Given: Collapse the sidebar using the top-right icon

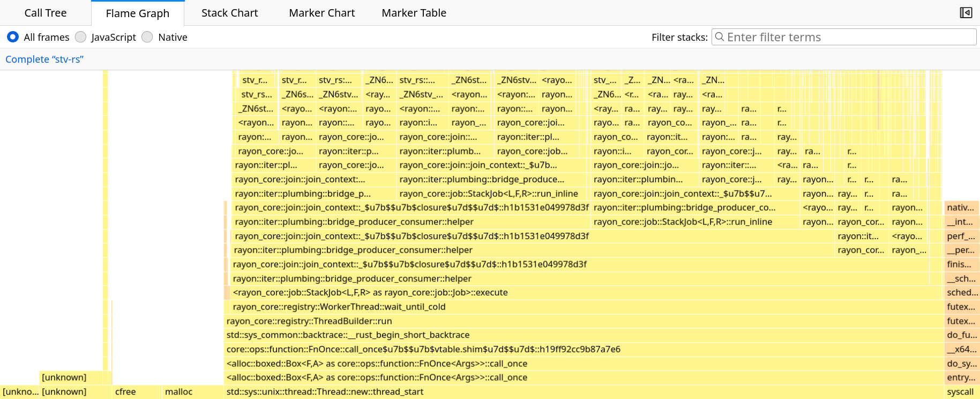Looking at the screenshot, I should (966, 13).
